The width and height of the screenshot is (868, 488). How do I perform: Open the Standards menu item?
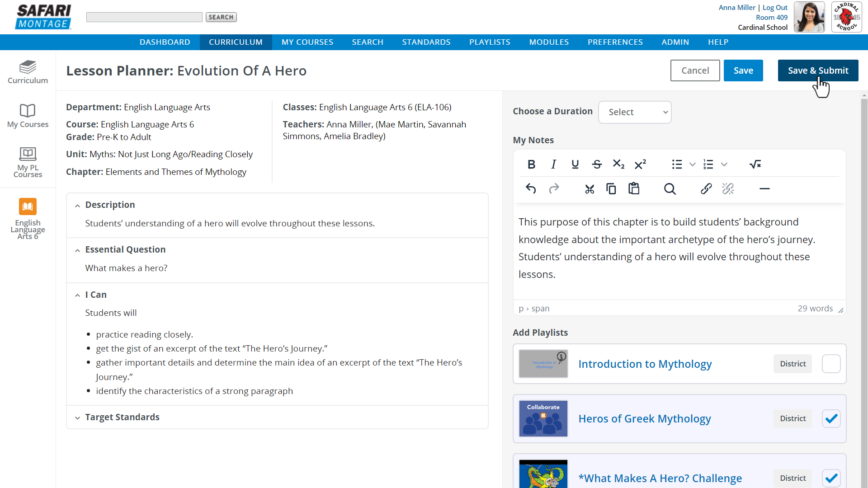426,42
